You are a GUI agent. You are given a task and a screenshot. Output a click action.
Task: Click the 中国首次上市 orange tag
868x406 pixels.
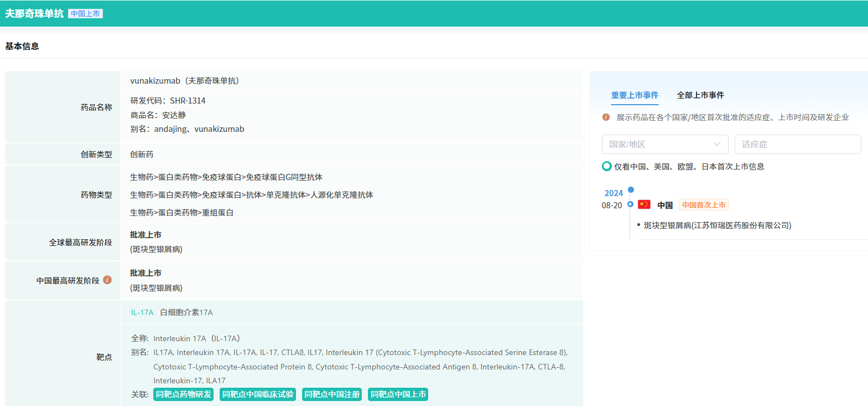703,205
